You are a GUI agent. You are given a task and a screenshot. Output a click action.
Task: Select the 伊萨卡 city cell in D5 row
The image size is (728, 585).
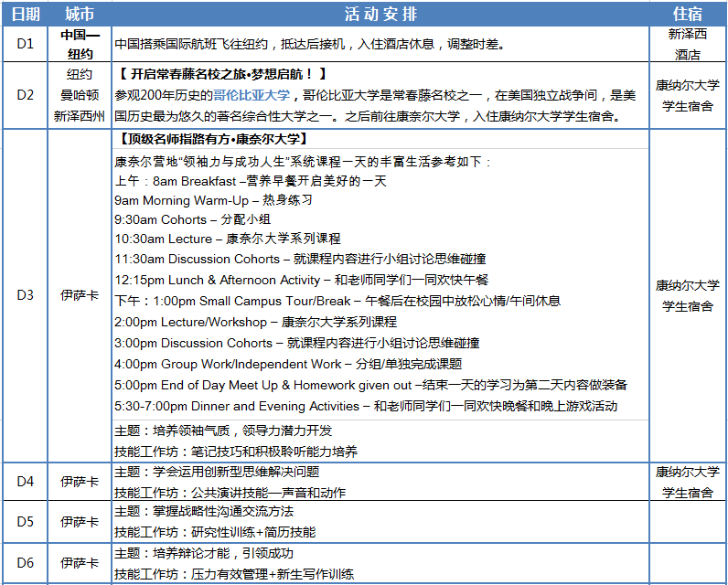[x=80, y=522]
